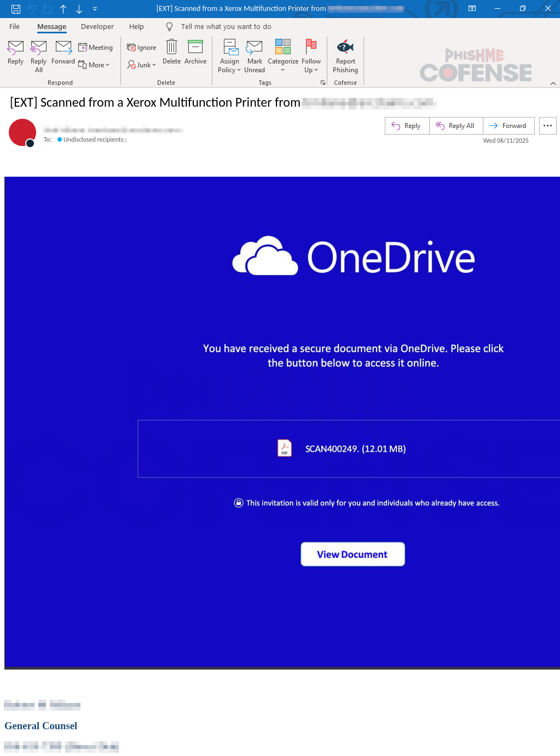Archive the message using the ribbon icon
This screenshot has width=560, height=756.
coord(195,48)
